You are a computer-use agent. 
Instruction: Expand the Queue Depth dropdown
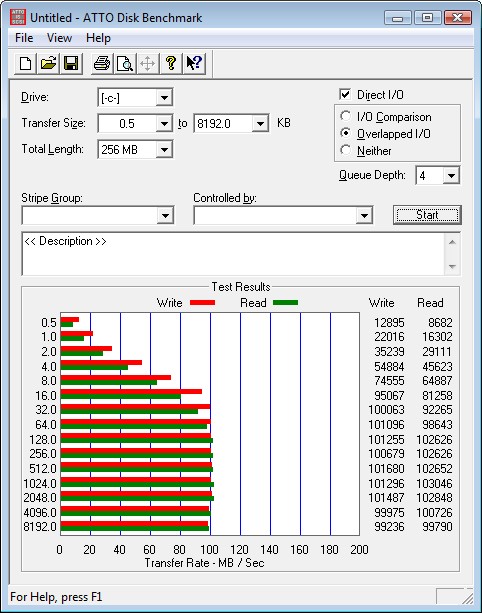[451, 176]
